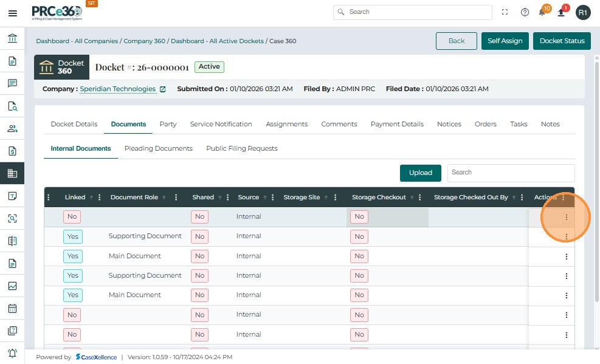Open the Storage Checkout column options menu
600x364 pixels.
(x=420, y=197)
